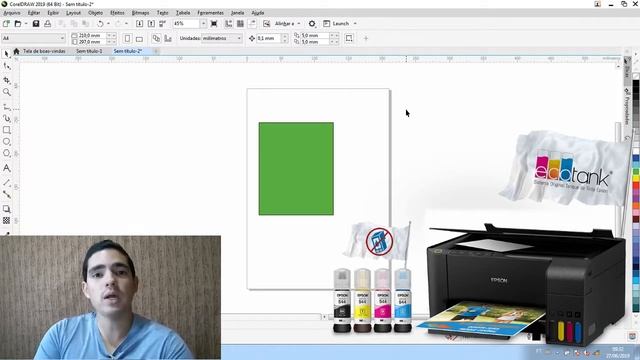640x360 pixels.
Task: Click the Open folder icon in the toolbar
Action: point(18,24)
